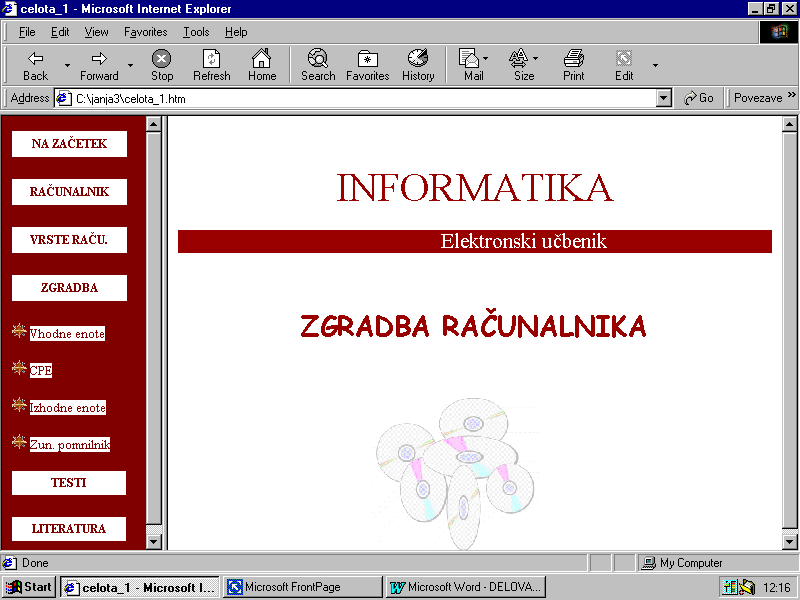
Task: Click the address field with celota_1.htm path
Action: tap(360, 99)
